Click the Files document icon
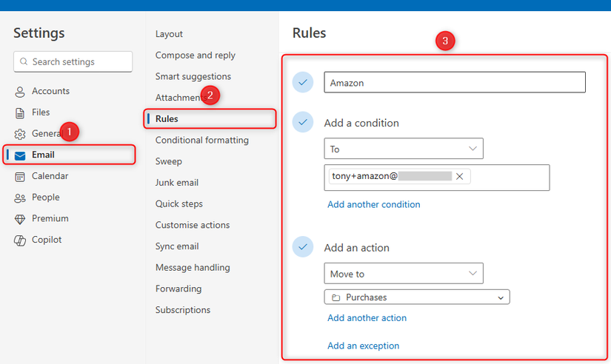 (20, 112)
